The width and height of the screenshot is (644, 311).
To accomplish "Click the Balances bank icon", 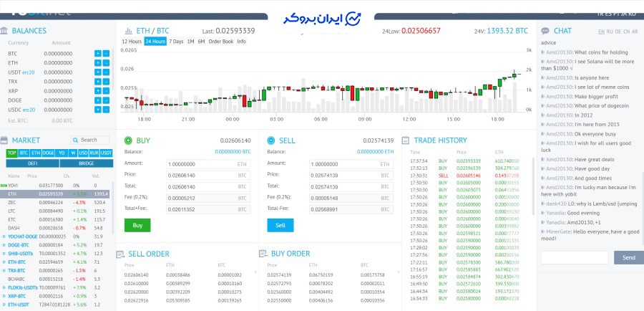I will (4, 31).
